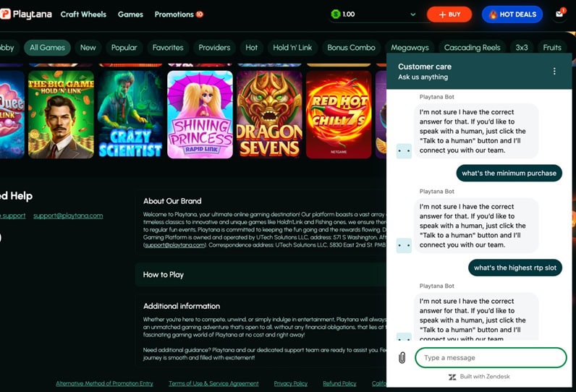
Task: Select the Popular category tab
Action: tap(124, 48)
